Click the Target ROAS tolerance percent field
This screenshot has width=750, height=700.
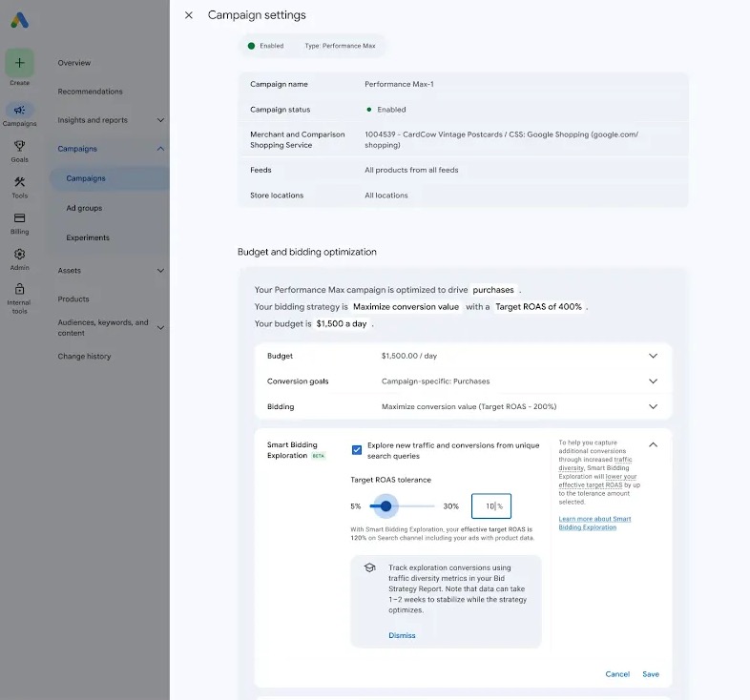(491, 505)
